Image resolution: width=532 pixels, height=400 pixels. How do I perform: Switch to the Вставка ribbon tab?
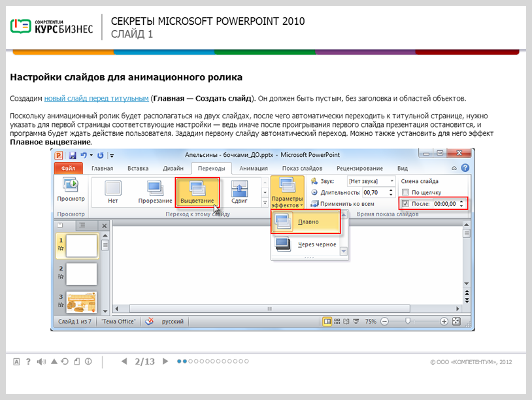click(x=138, y=168)
